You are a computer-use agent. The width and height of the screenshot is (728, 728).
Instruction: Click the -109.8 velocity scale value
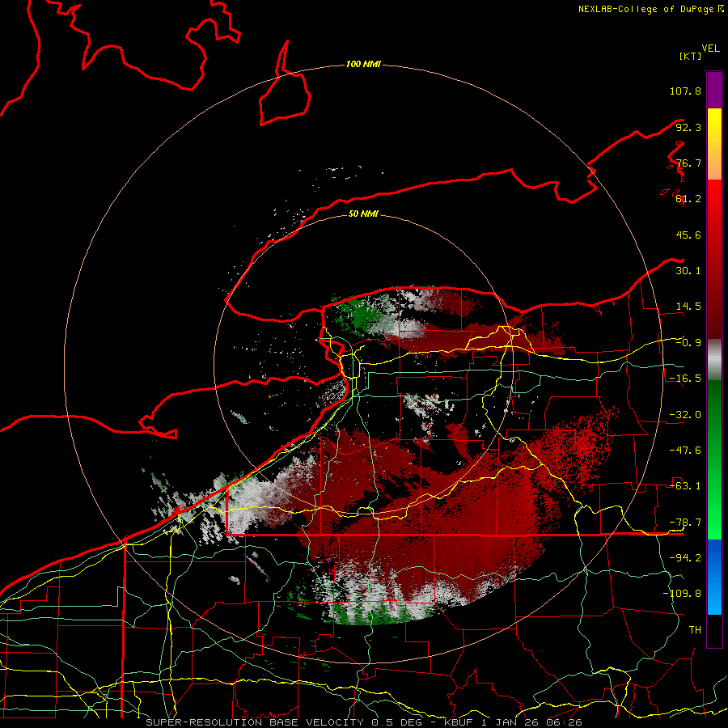(x=682, y=594)
